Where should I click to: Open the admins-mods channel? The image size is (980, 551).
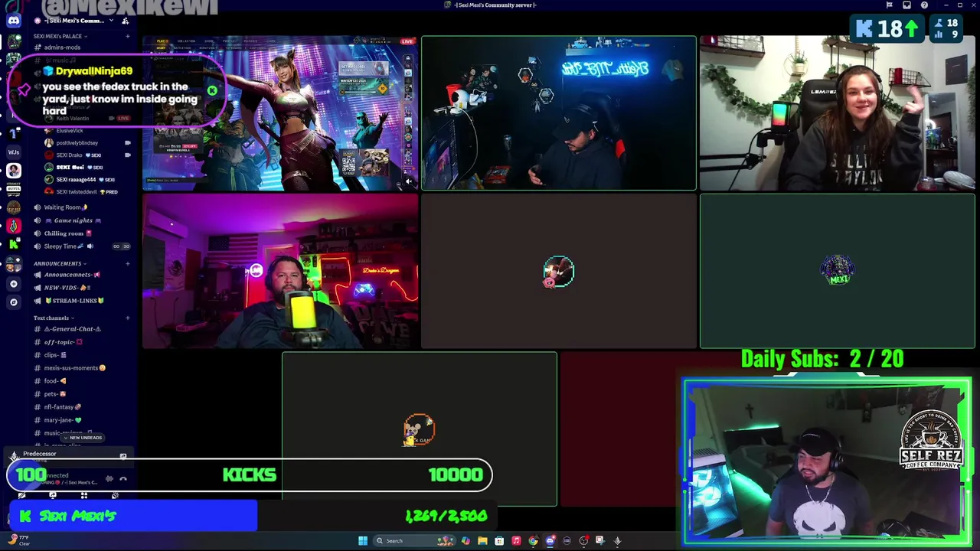click(x=81, y=47)
